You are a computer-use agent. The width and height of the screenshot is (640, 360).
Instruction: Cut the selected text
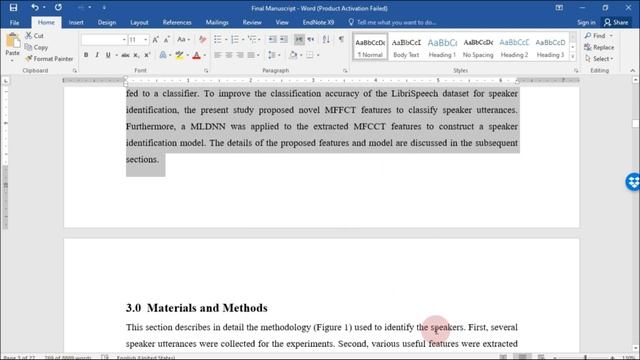[x=34, y=36]
